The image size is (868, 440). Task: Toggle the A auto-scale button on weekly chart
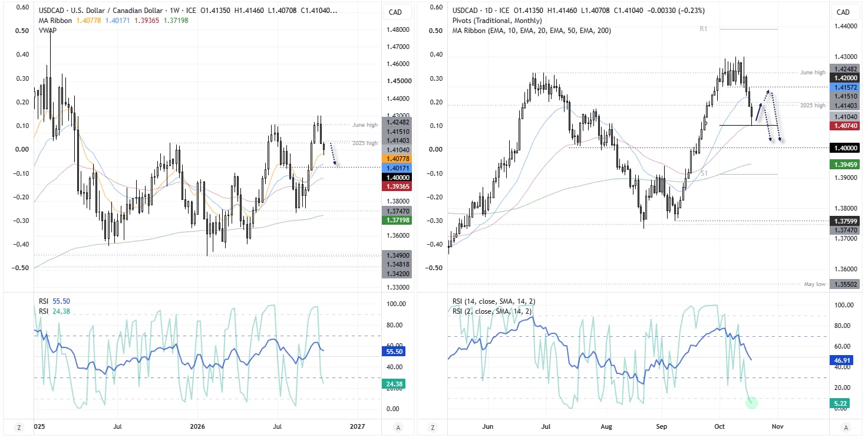point(399,428)
